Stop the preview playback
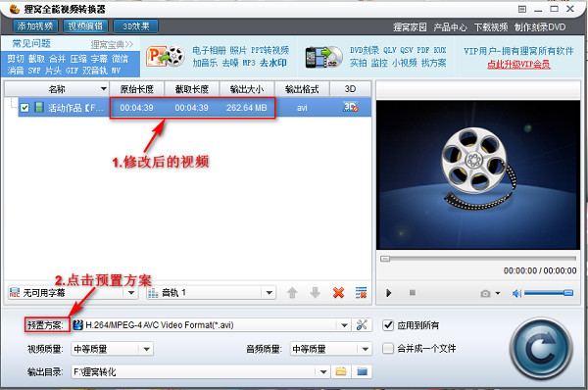Viewport: 588px width, 390px height. click(x=413, y=292)
